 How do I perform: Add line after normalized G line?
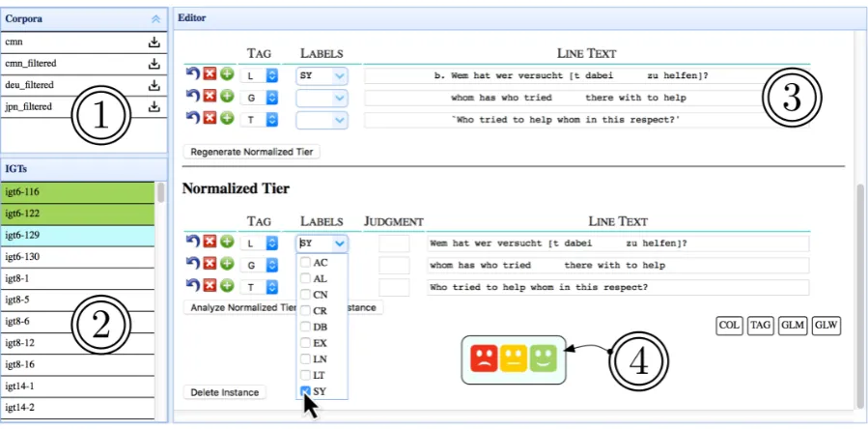[x=227, y=264]
